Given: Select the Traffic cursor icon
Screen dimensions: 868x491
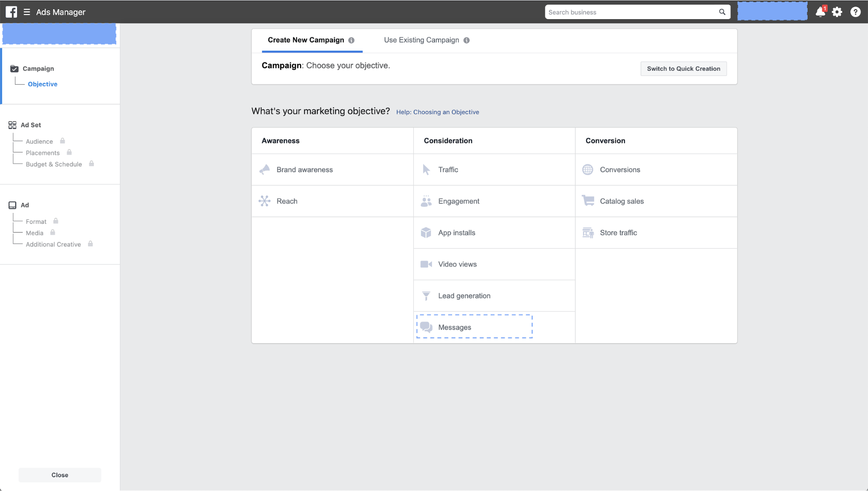Looking at the screenshot, I should click(426, 169).
